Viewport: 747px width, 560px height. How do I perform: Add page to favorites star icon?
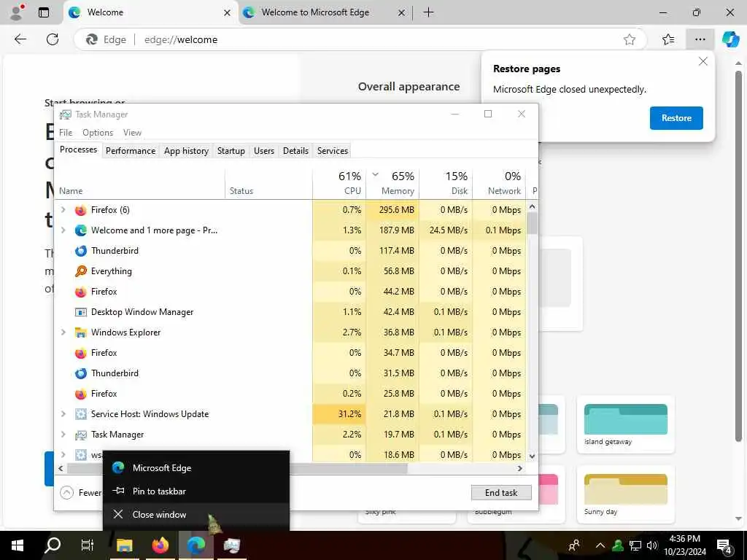(630, 39)
